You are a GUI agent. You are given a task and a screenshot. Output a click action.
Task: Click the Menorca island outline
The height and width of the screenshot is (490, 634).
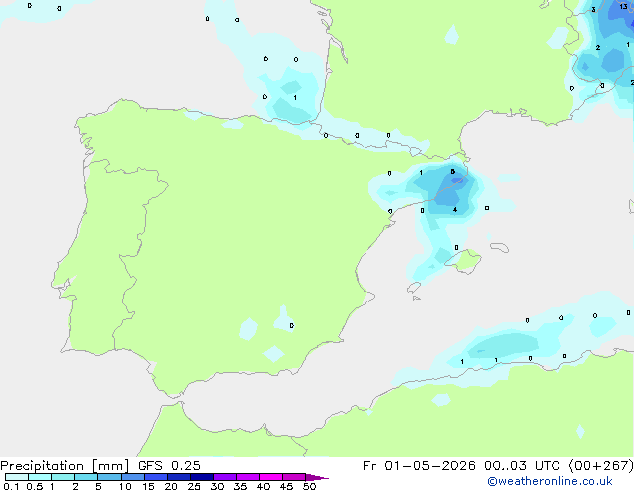(499, 247)
